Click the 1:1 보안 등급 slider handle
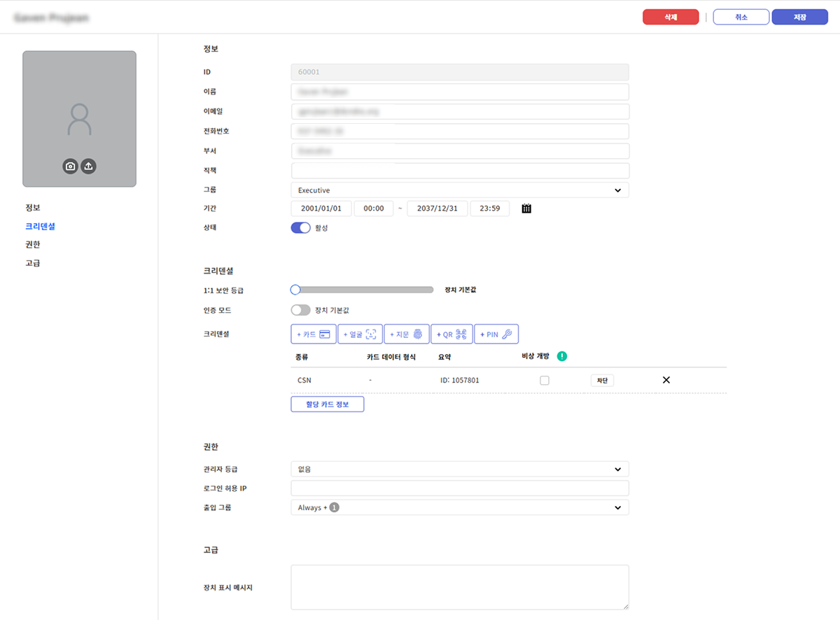 pos(295,290)
